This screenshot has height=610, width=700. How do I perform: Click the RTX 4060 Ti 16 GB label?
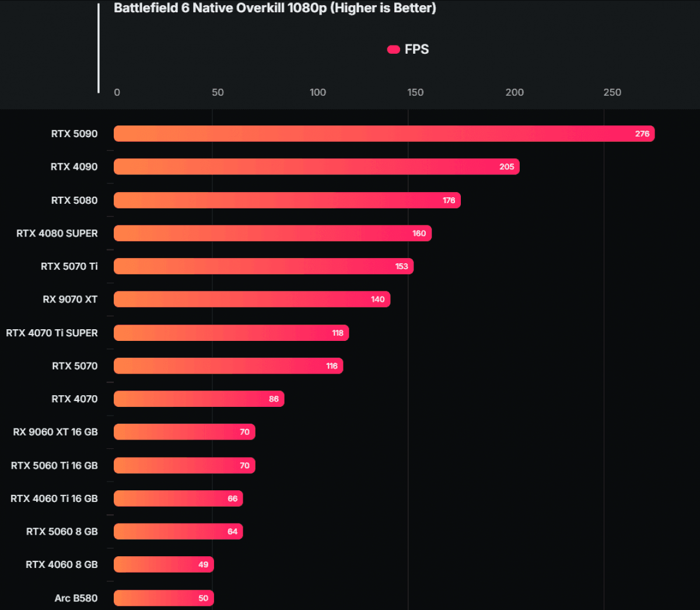click(54, 499)
